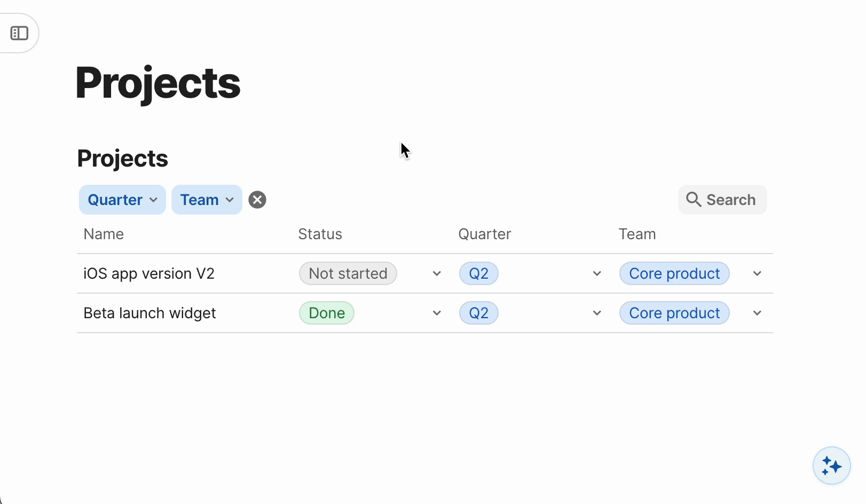This screenshot has height=504, width=866.
Task: Click the Quarter column header
Action: 484,234
